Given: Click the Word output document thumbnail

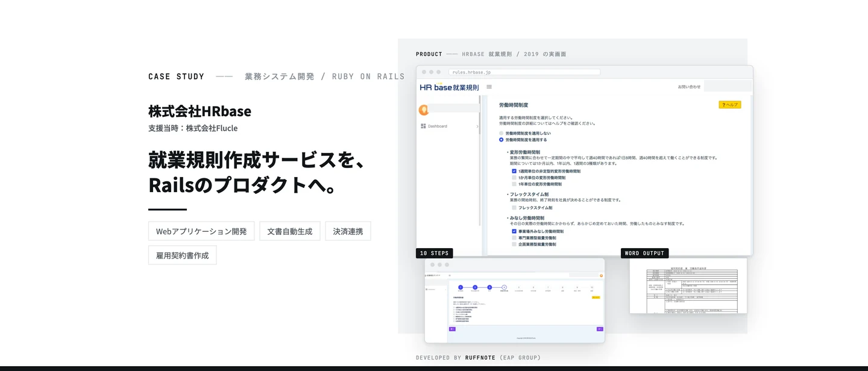Looking at the screenshot, I should [688, 286].
